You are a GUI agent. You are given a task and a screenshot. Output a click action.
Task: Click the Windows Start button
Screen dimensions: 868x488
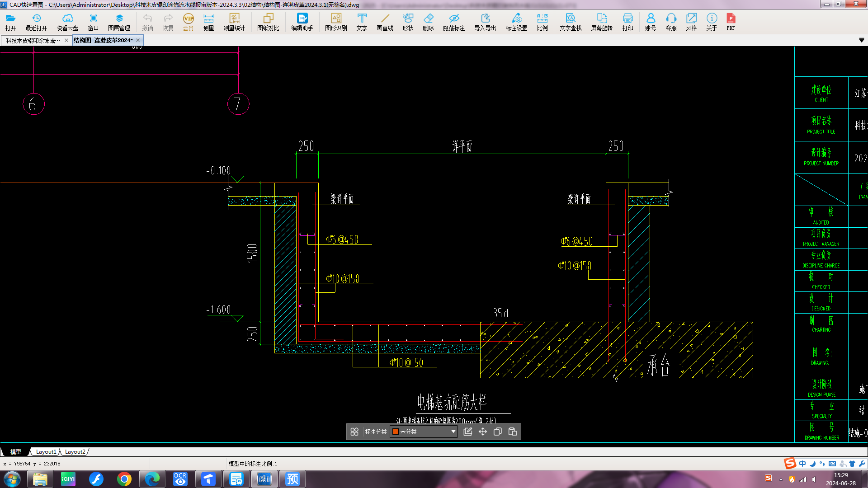(x=12, y=479)
